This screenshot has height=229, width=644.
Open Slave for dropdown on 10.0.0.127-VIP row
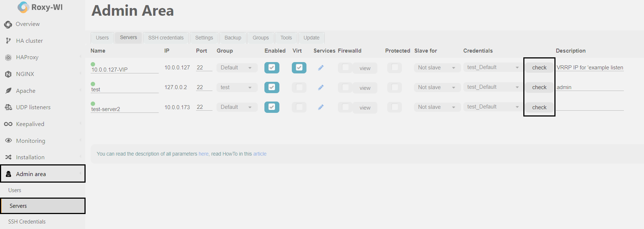pyautogui.click(x=437, y=68)
